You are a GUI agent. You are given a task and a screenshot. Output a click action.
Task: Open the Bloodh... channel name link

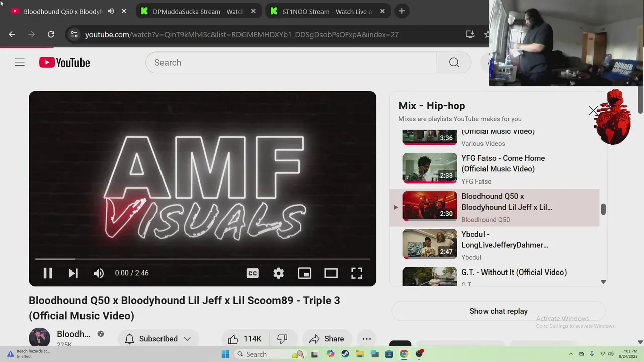click(x=73, y=334)
